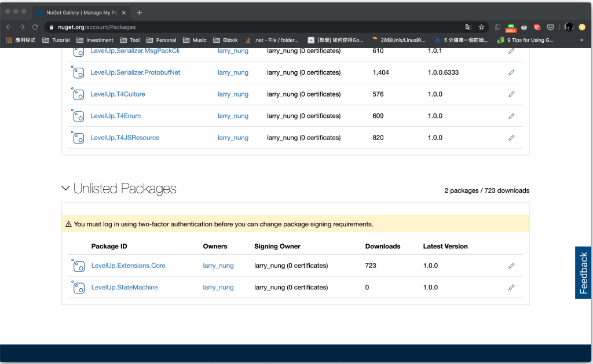
Task: Click edit pencil for LevelUp.T4JSResource
Action: point(511,138)
